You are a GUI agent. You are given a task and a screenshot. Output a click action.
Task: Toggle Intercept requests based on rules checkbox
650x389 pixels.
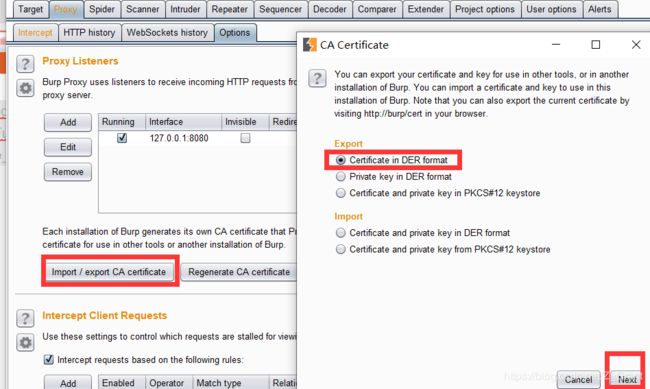point(49,359)
